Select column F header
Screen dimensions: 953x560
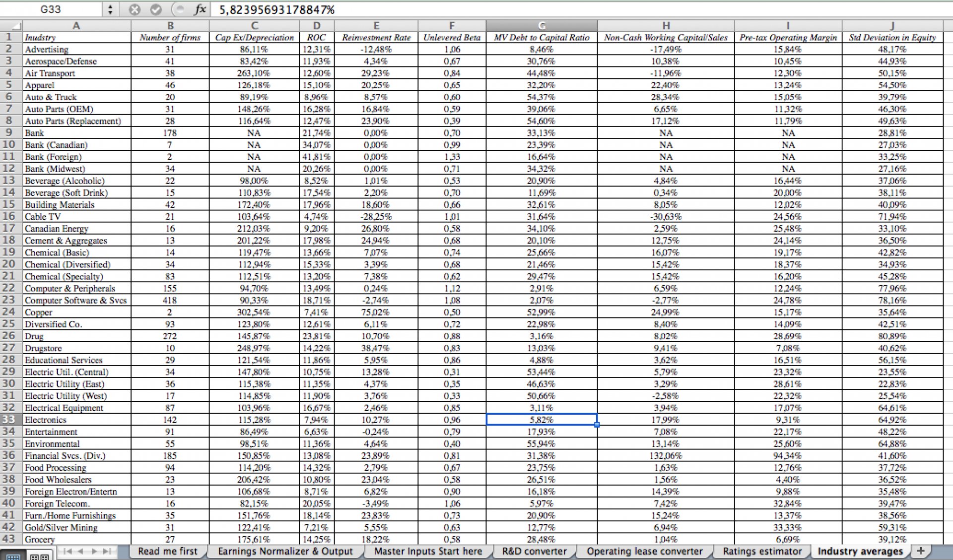pyautogui.click(x=452, y=26)
